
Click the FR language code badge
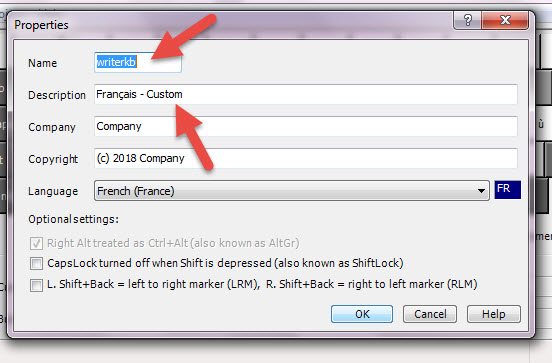point(507,189)
